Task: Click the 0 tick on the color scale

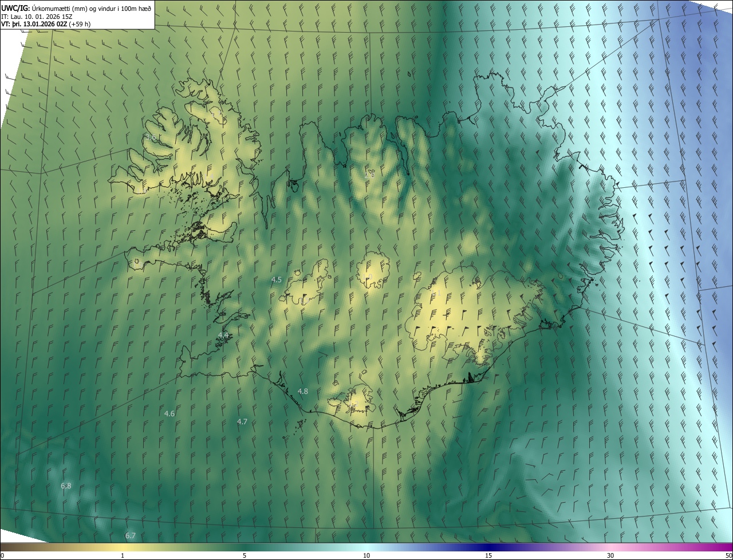Action: [x=2, y=555]
